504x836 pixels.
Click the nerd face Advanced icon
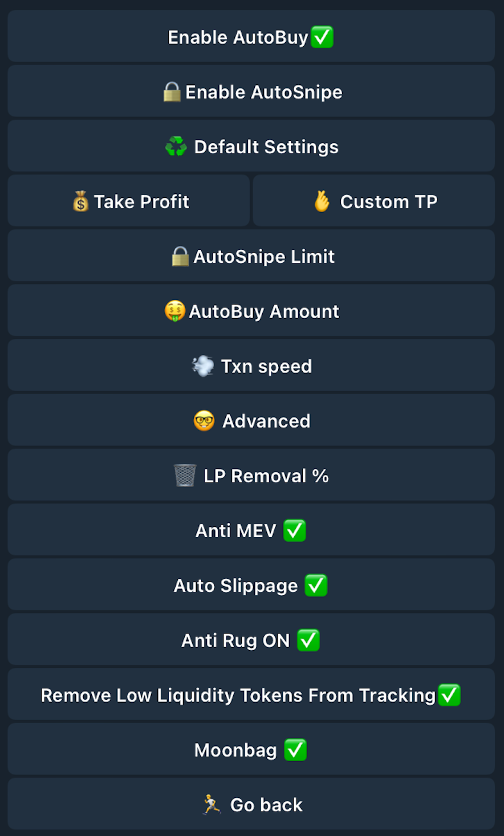[x=204, y=421]
